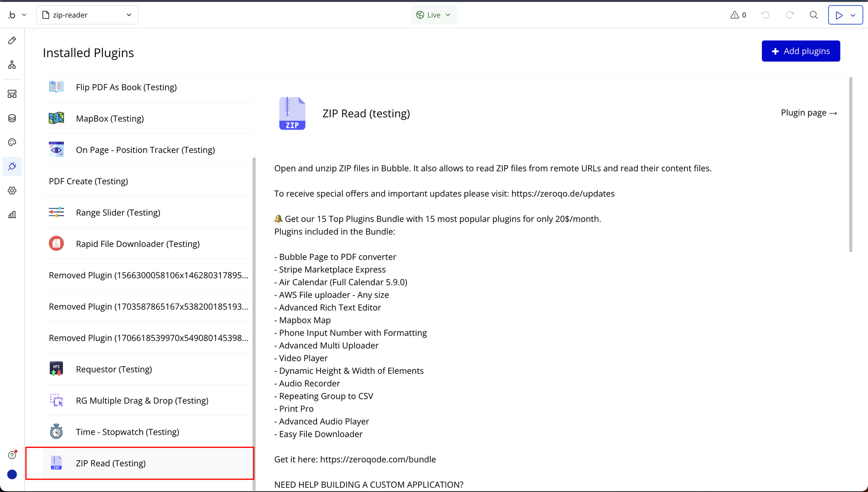Open the Plugins tab plug icon
868x492 pixels.
pos(12,167)
